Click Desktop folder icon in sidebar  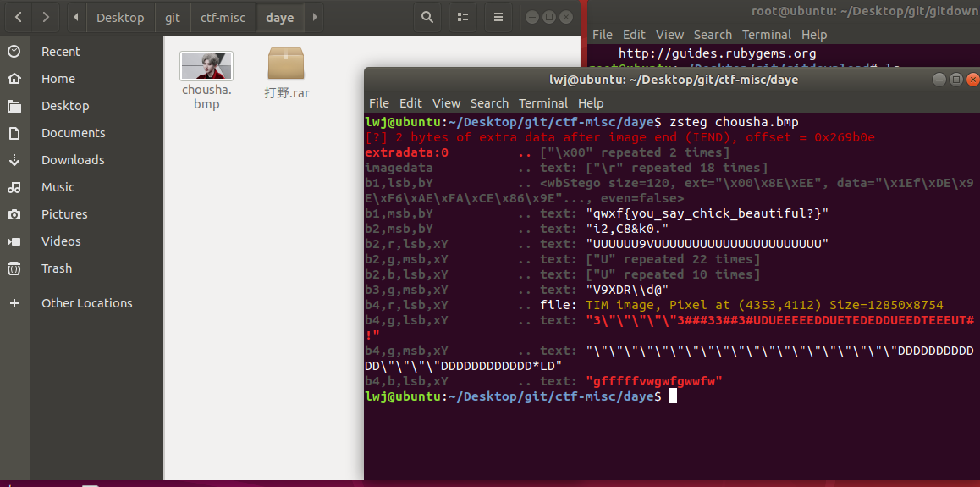tap(14, 106)
